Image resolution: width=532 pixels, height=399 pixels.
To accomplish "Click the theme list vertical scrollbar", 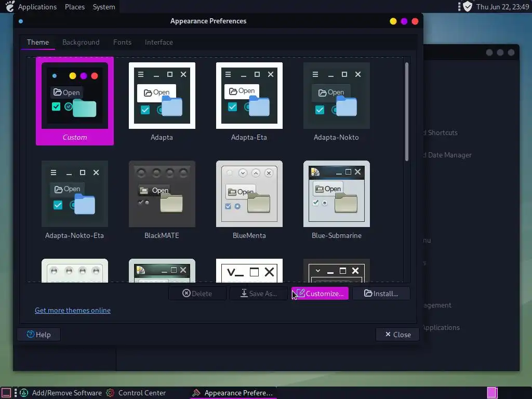I will (x=406, y=111).
